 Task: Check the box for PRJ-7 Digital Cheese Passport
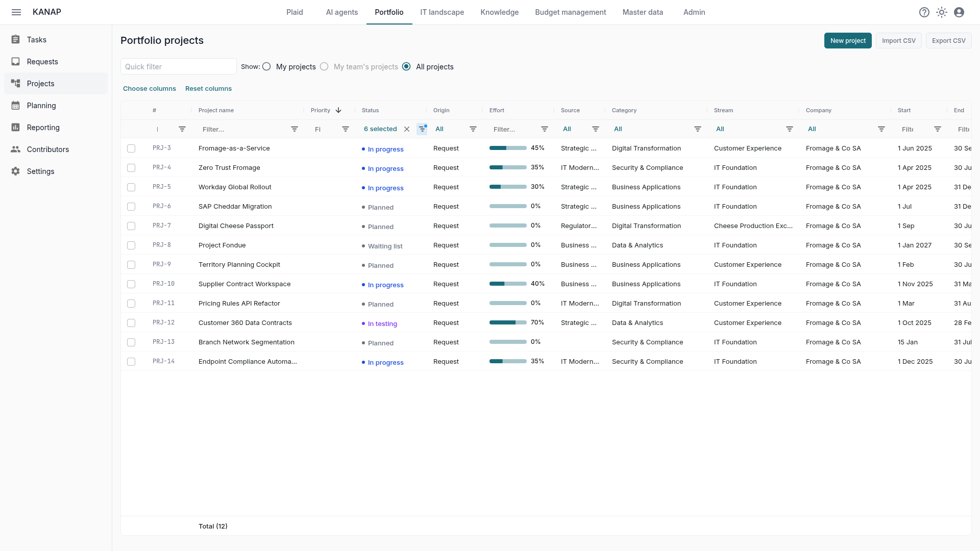(x=131, y=226)
